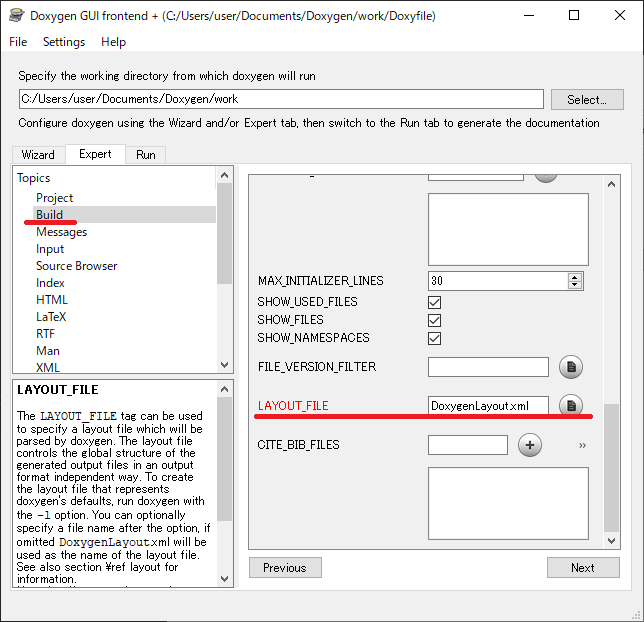Increase MAX_INITIALIZER_LINES with up arrow
The image size is (644, 622).
click(574, 277)
